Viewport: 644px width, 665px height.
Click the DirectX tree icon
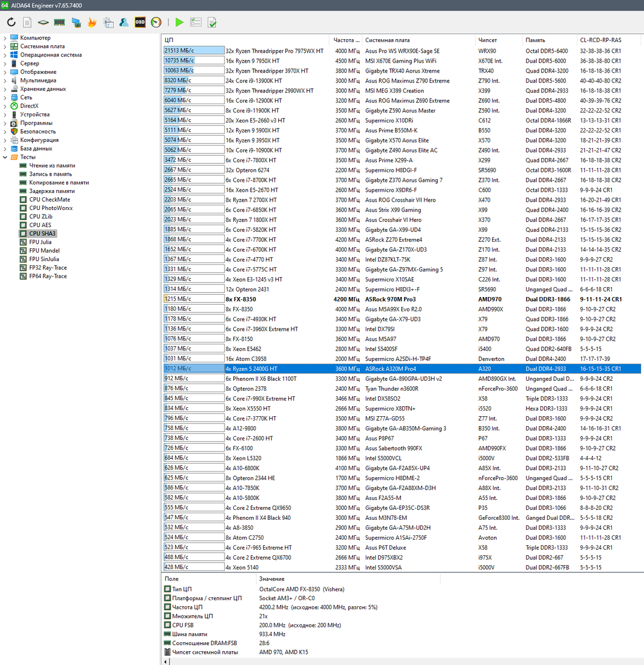(x=14, y=106)
